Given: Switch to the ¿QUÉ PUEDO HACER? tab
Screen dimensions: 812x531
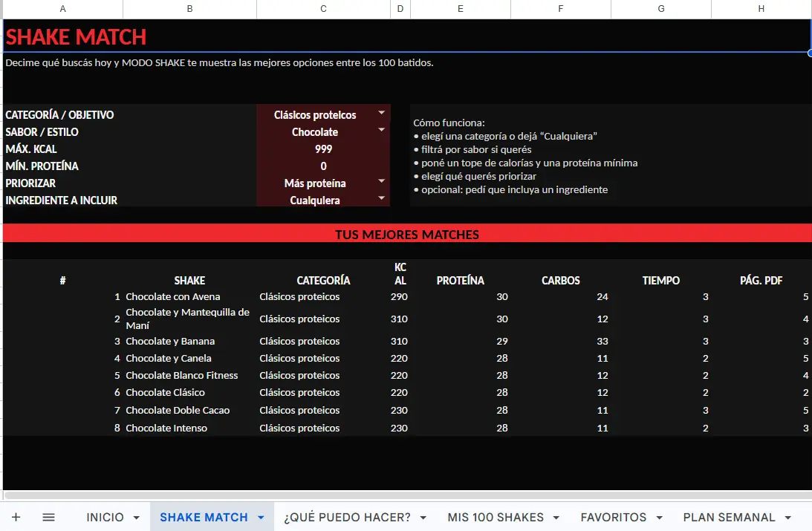Looking at the screenshot, I should pyautogui.click(x=347, y=517).
